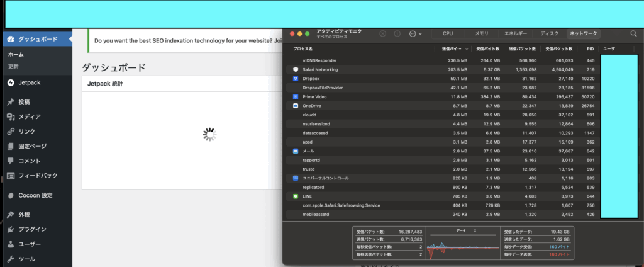Screen dimensions: 644x267
Task: Click the フィードバック form icon
Action: tap(11, 176)
